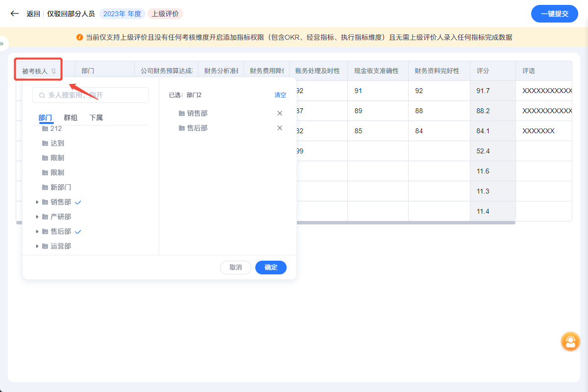Image resolution: width=588 pixels, height=392 pixels.
Task: Click the 评语 column header
Action: (x=544, y=71)
